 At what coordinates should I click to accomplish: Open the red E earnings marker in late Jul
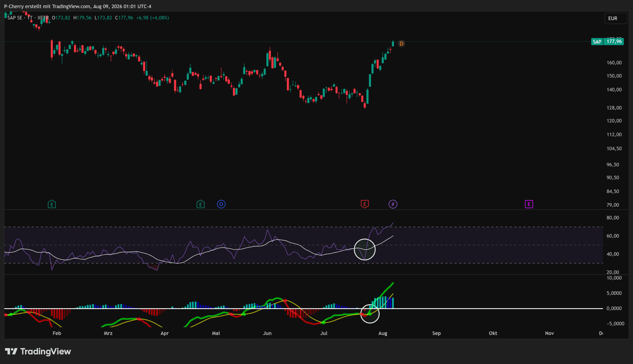tap(365, 204)
